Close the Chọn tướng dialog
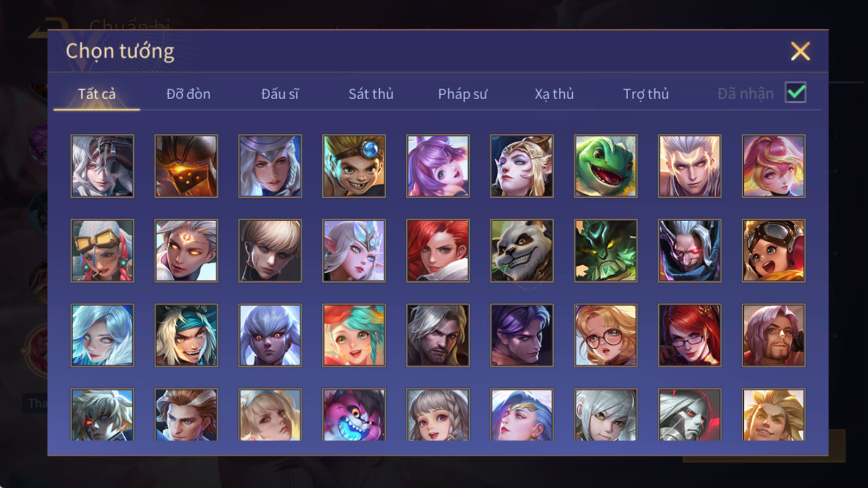Screen dimensions: 868x488 800,52
